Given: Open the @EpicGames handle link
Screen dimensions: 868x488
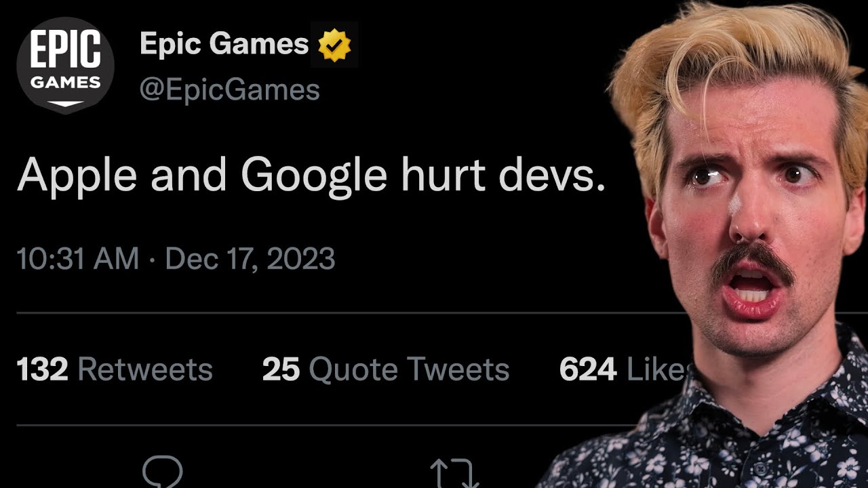Looking at the screenshot, I should pos(229,90).
